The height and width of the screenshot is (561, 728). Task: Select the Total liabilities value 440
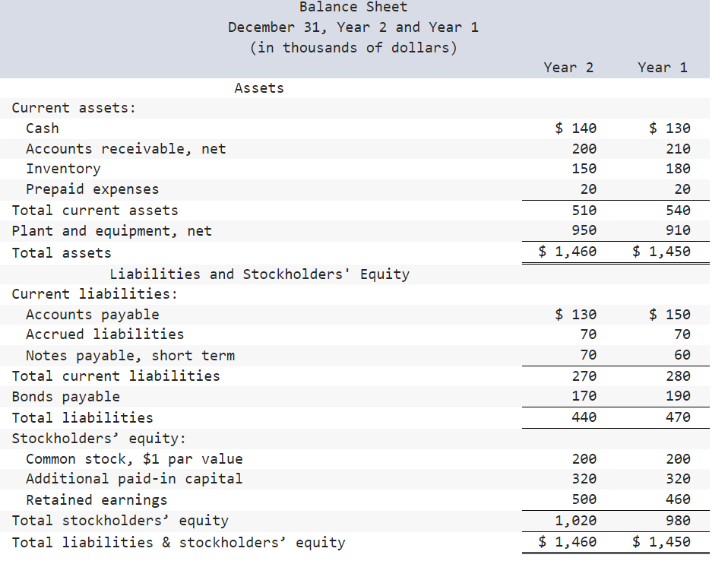click(x=585, y=417)
